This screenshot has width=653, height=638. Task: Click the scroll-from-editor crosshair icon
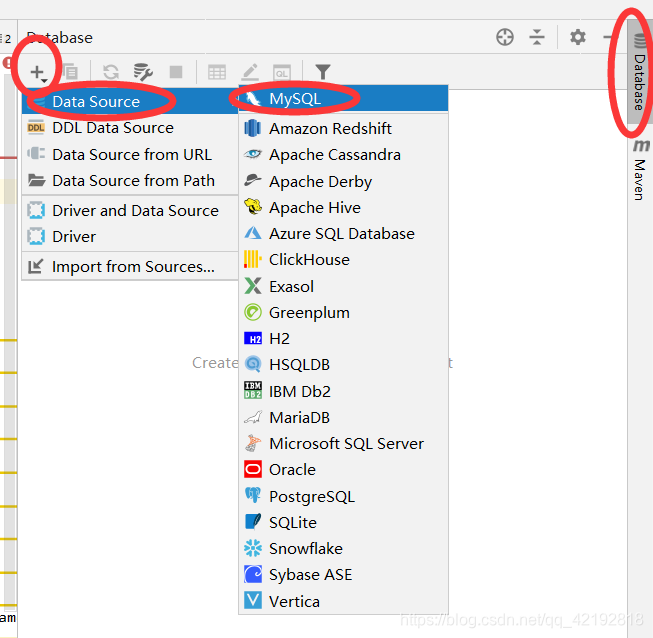click(505, 37)
